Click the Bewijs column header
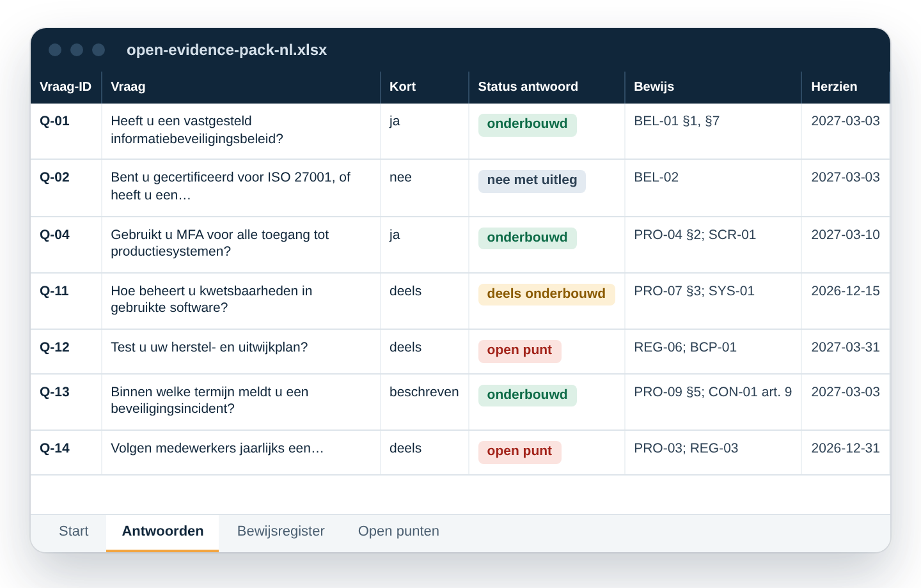 [713, 87]
